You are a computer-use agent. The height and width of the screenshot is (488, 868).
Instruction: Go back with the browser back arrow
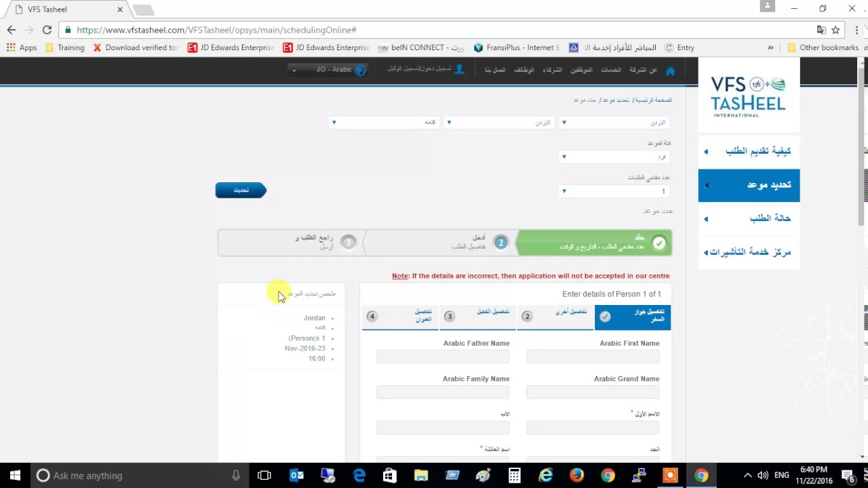pyautogui.click(x=11, y=30)
